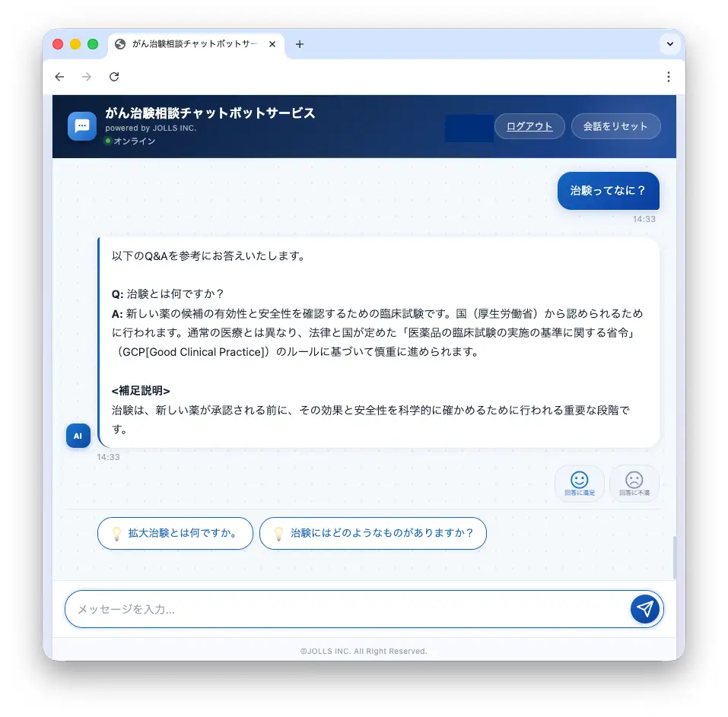Send message with paper plane icon

644,608
